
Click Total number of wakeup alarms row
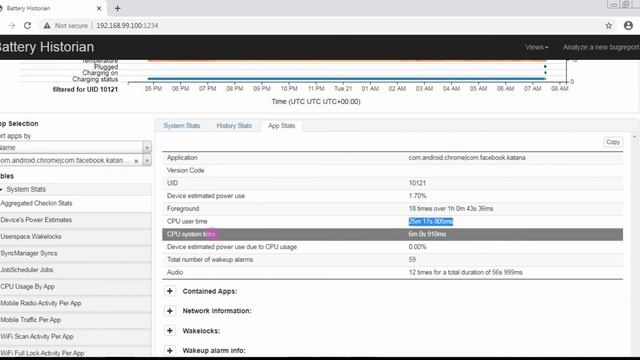point(393,260)
